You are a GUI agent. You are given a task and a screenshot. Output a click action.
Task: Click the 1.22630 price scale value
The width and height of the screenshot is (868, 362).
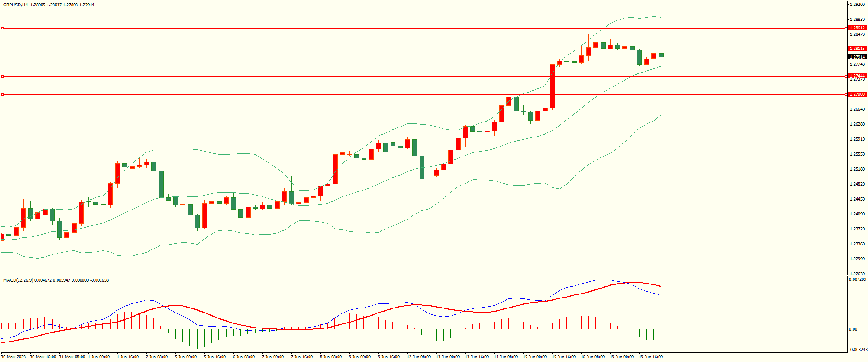tap(858, 274)
